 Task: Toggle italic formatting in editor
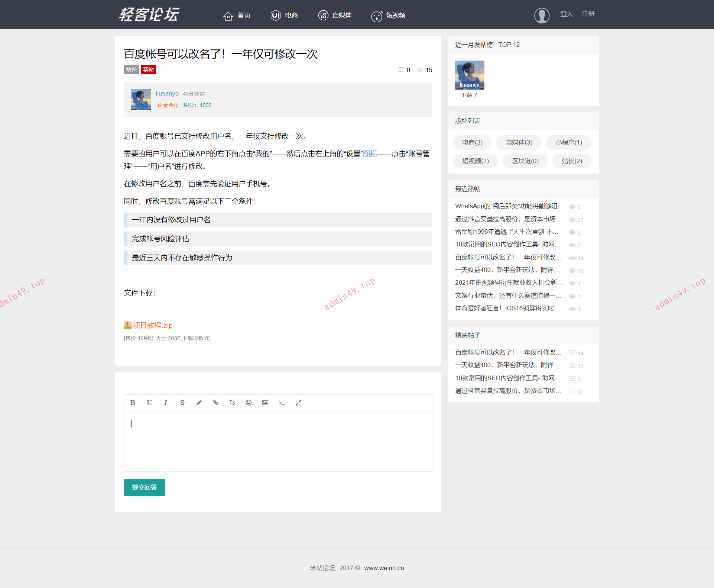(x=166, y=403)
